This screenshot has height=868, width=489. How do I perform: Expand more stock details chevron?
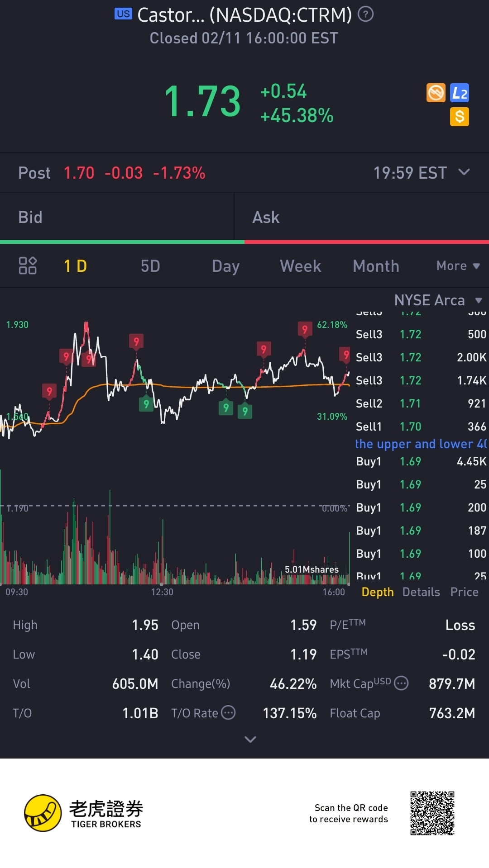coord(250,740)
